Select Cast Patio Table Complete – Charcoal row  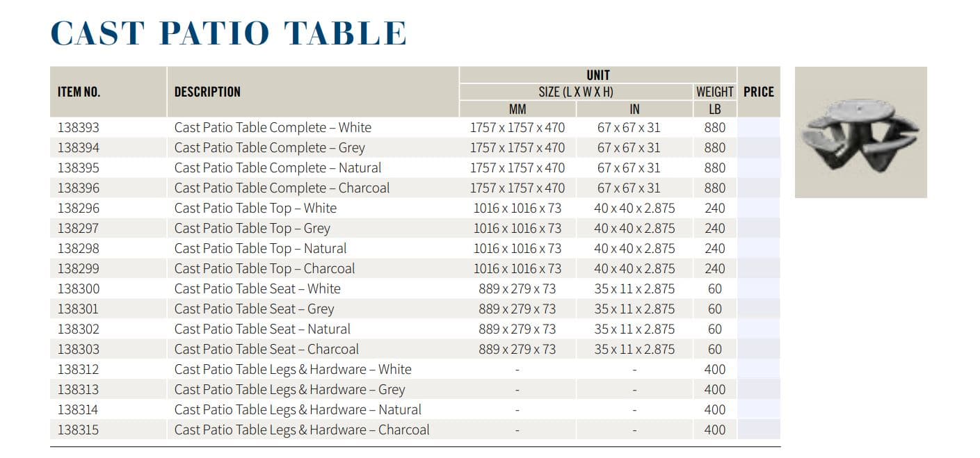[282, 188]
